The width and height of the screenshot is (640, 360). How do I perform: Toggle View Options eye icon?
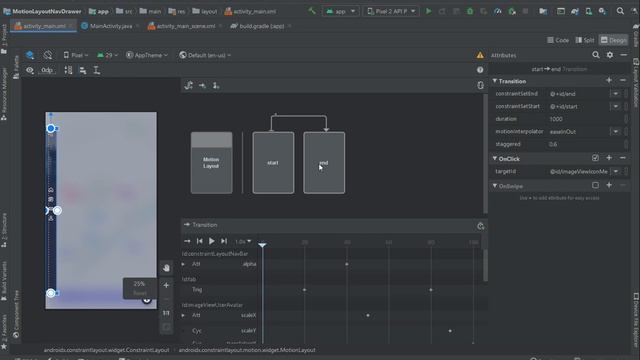click(x=30, y=70)
